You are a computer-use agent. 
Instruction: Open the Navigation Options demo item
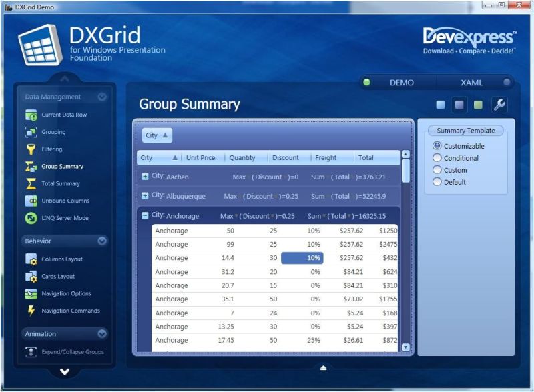point(66,293)
